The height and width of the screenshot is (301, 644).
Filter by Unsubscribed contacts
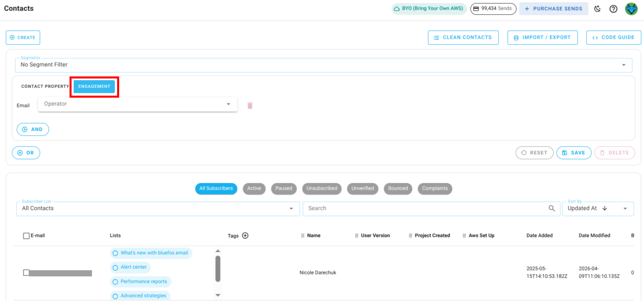pyautogui.click(x=322, y=188)
